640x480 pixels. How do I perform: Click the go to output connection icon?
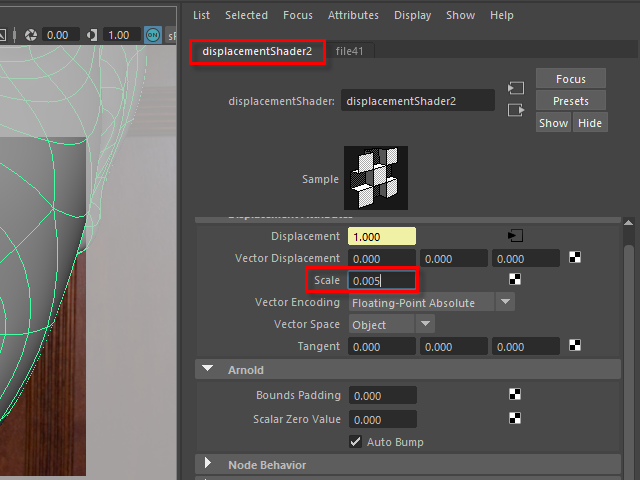[x=515, y=110]
